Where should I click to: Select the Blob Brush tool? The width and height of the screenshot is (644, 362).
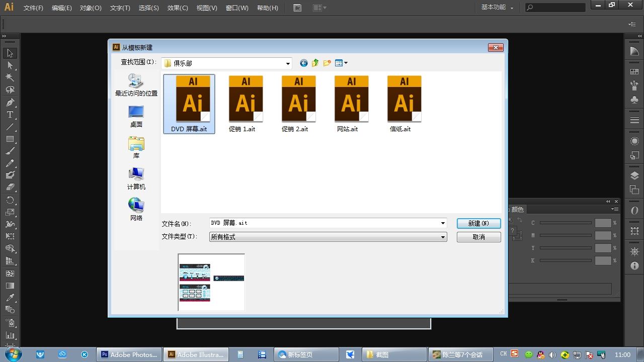[10, 175]
